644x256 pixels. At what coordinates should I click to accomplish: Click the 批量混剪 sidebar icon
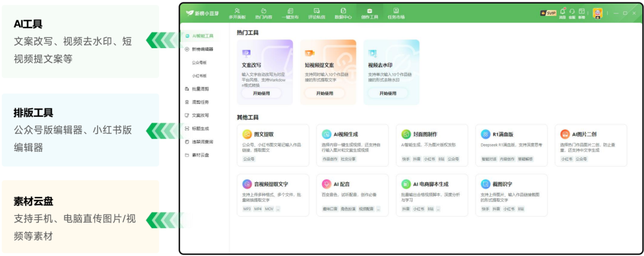187,89
